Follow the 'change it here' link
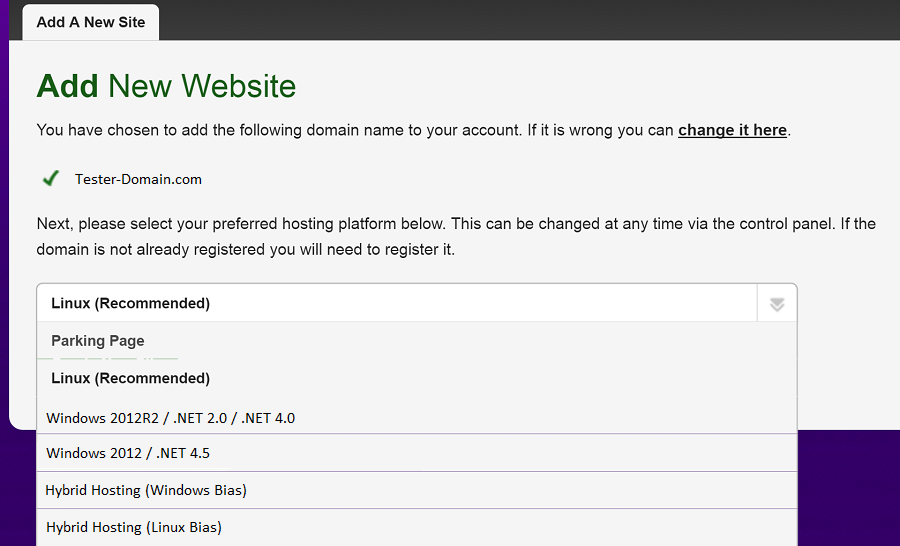The height and width of the screenshot is (546, 900). (x=732, y=130)
